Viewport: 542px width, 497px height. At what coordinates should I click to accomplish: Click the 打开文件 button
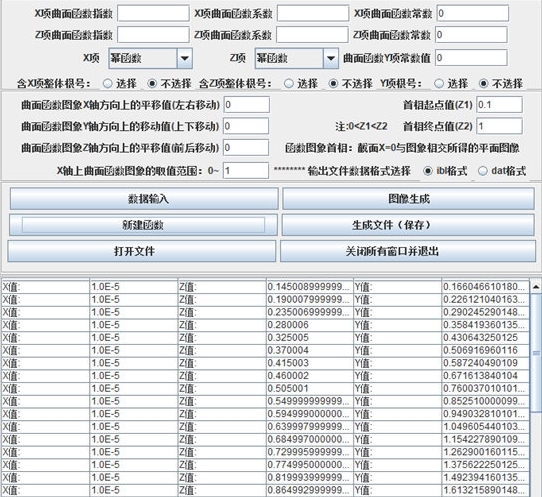point(142,251)
